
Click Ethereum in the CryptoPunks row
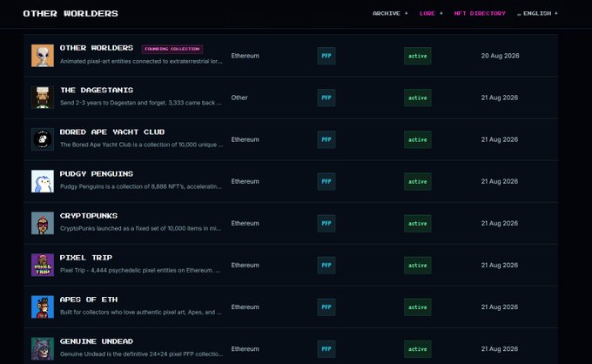(x=245, y=223)
